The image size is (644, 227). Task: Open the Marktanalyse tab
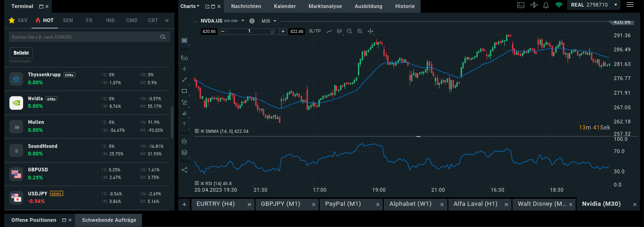pyautogui.click(x=325, y=7)
